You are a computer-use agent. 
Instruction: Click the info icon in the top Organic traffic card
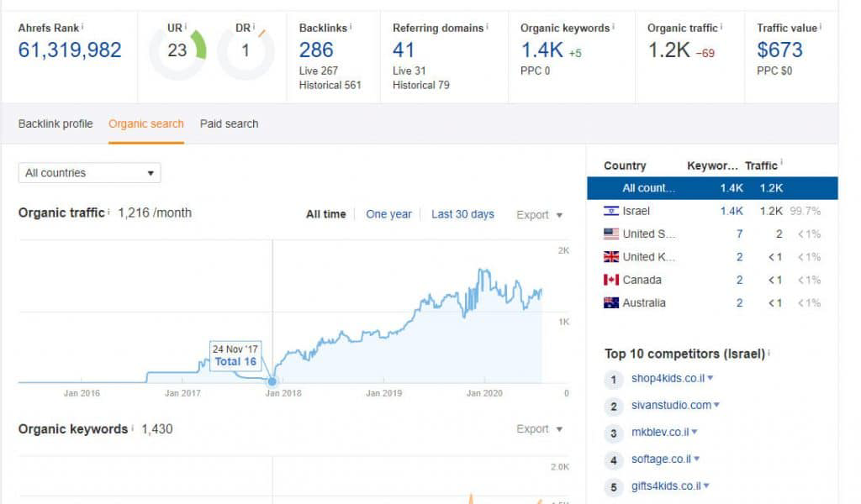(721, 25)
